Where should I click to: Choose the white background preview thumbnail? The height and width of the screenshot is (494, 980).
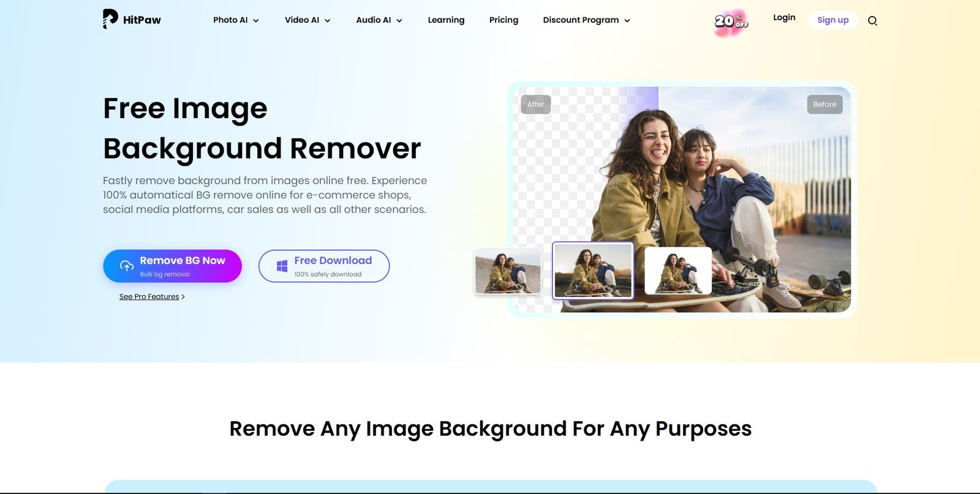(x=678, y=271)
